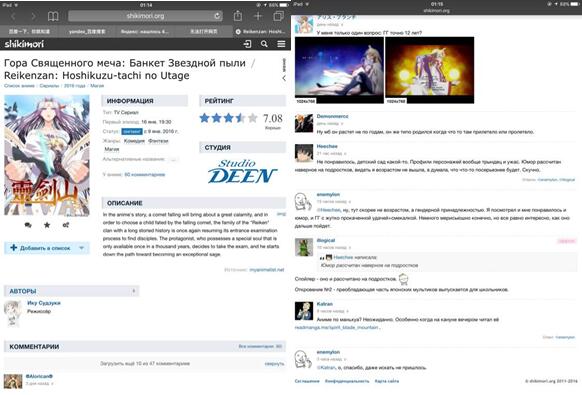Expand the Авторы section arrow
Viewport: 582px width, 395px height.
tap(134, 291)
